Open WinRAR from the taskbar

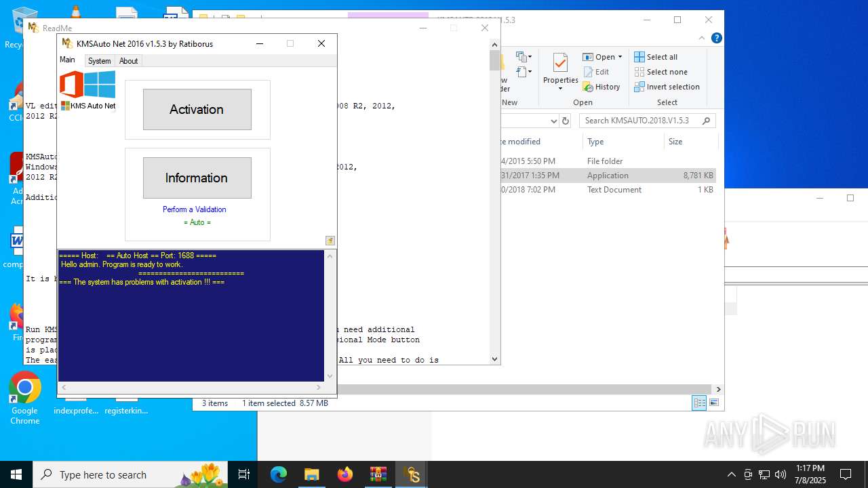point(378,474)
